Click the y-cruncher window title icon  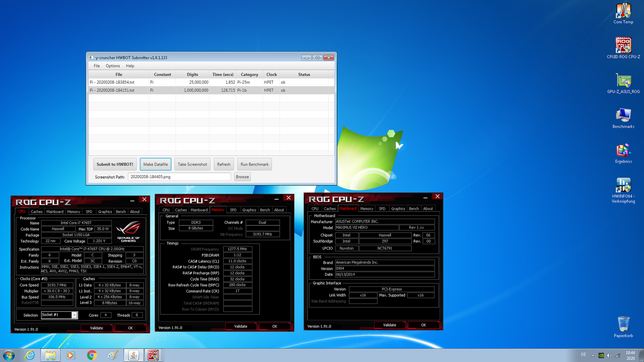pyautogui.click(x=91, y=58)
